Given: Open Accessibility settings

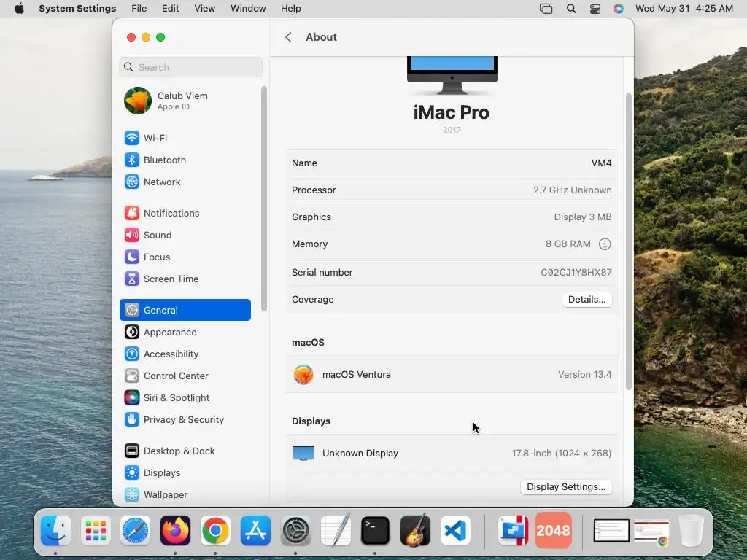Looking at the screenshot, I should point(185,354).
